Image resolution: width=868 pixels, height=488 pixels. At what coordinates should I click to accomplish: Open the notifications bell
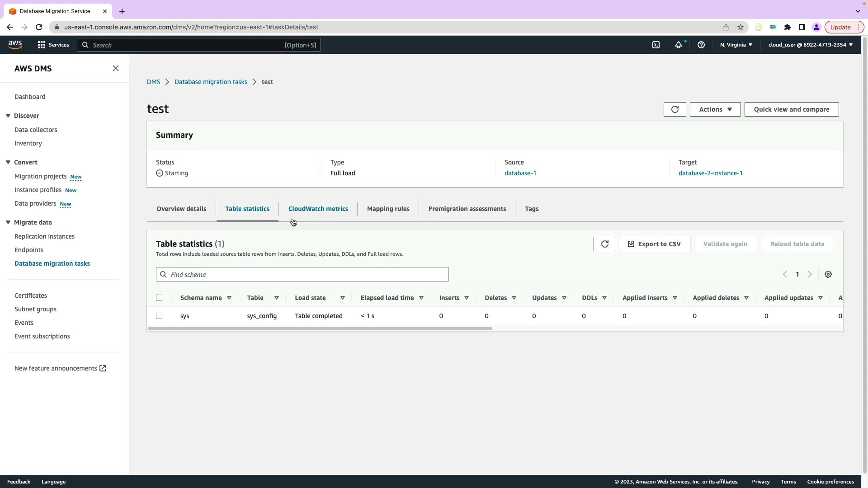(679, 45)
